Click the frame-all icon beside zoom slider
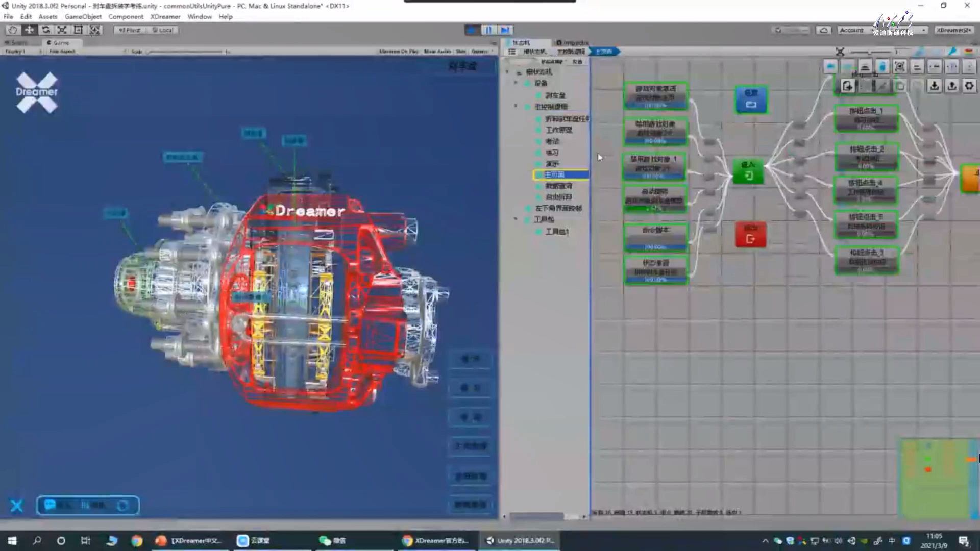This screenshot has width=980, height=551. [840, 52]
